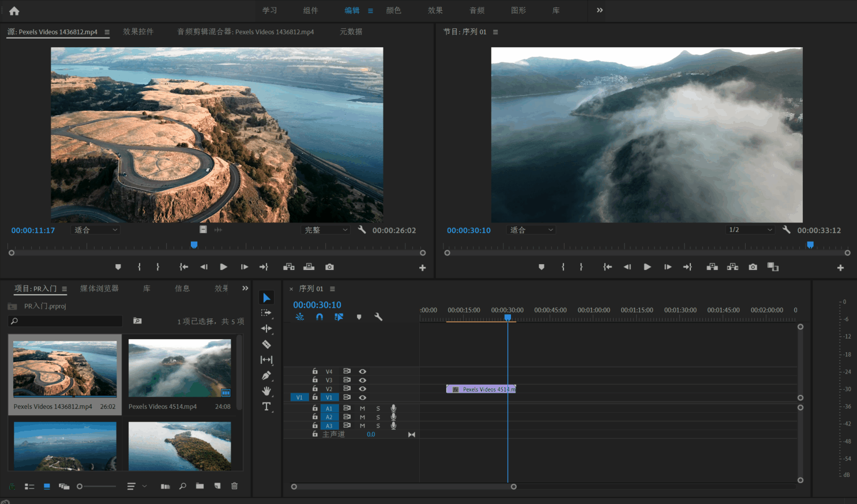The width and height of the screenshot is (857, 504).
Task: Open Program monitor playback resolution 1/2 dropdown
Action: [x=750, y=230]
